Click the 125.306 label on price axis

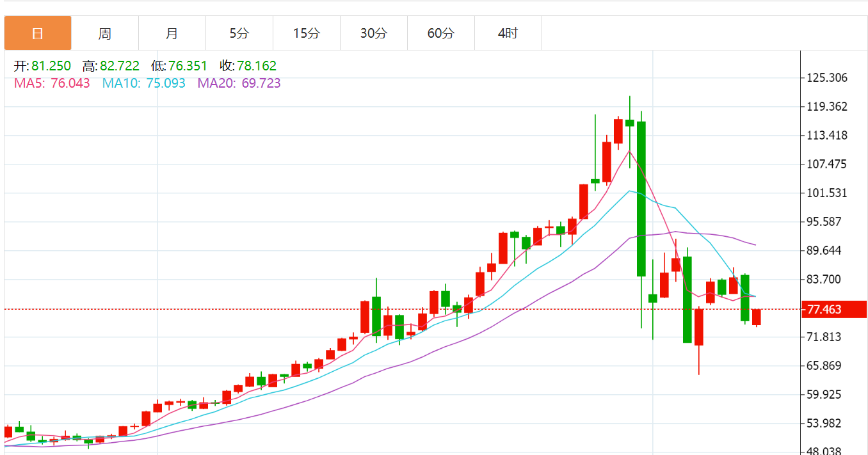click(x=827, y=78)
